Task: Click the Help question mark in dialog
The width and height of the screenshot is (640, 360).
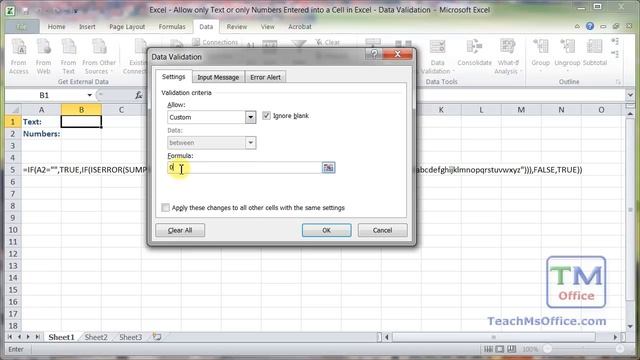Action: (374, 54)
